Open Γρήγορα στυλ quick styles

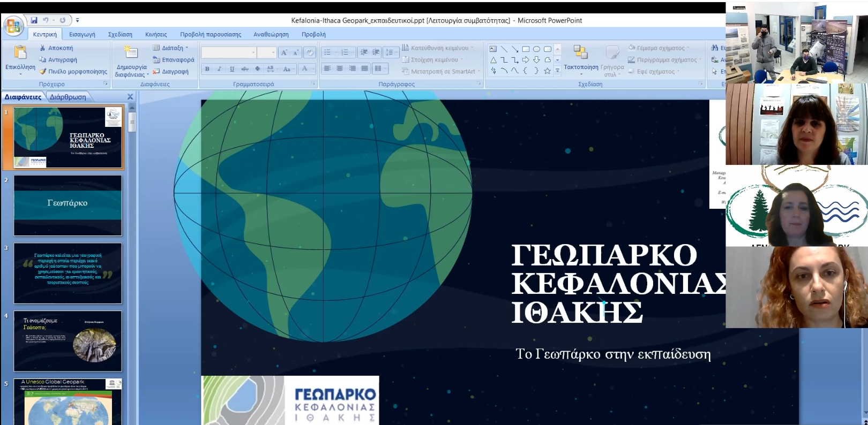tap(612, 61)
